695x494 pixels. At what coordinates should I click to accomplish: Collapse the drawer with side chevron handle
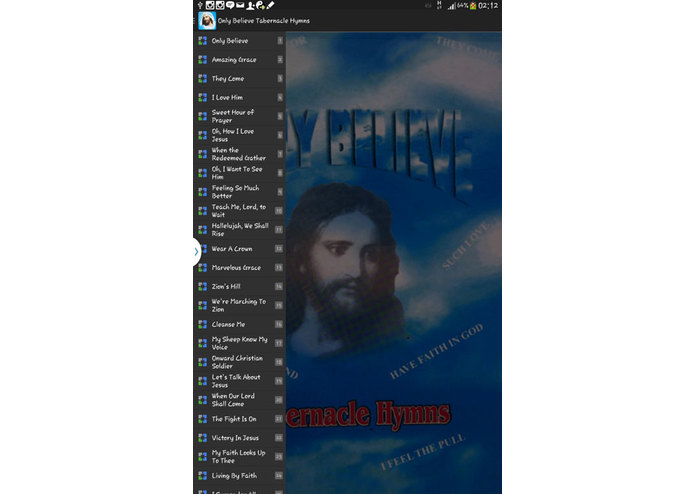coord(196,252)
